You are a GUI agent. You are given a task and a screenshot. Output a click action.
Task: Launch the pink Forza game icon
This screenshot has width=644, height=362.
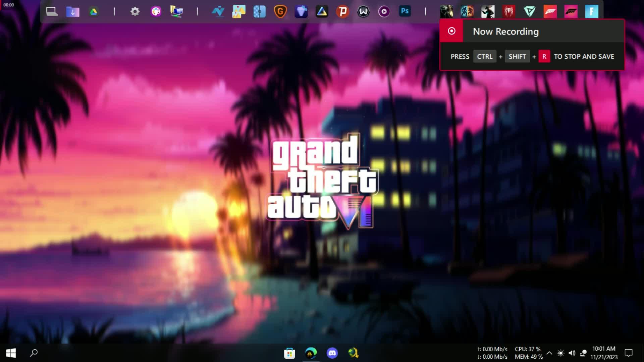point(571,12)
